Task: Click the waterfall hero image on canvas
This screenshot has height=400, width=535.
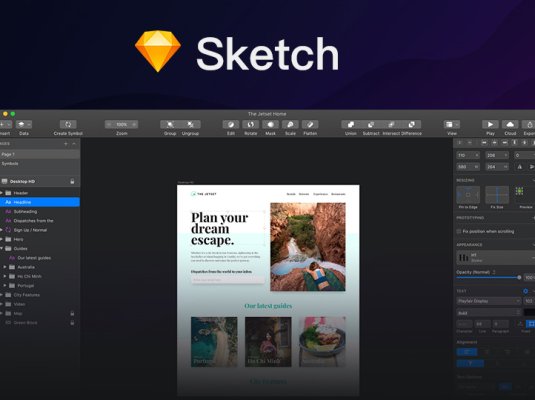Action: click(308, 247)
